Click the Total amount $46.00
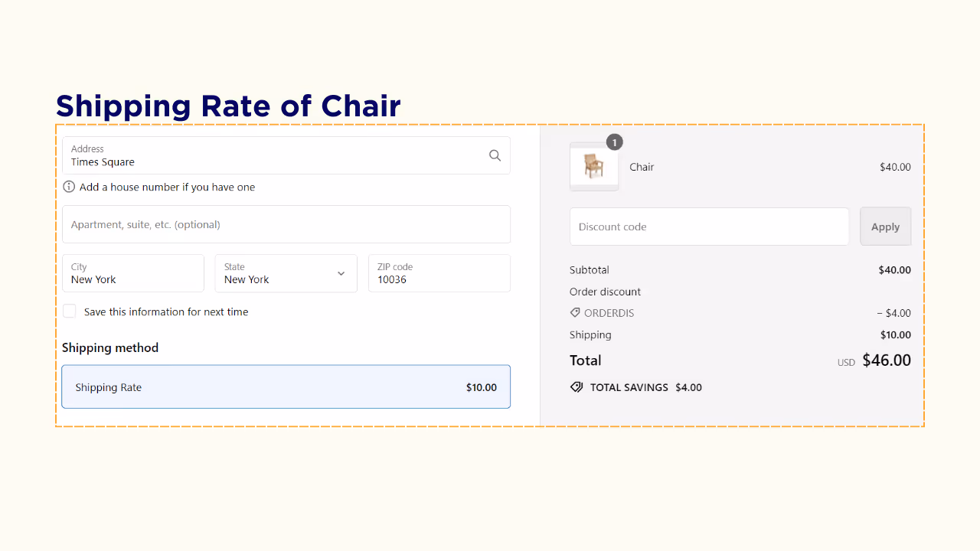 coord(887,360)
